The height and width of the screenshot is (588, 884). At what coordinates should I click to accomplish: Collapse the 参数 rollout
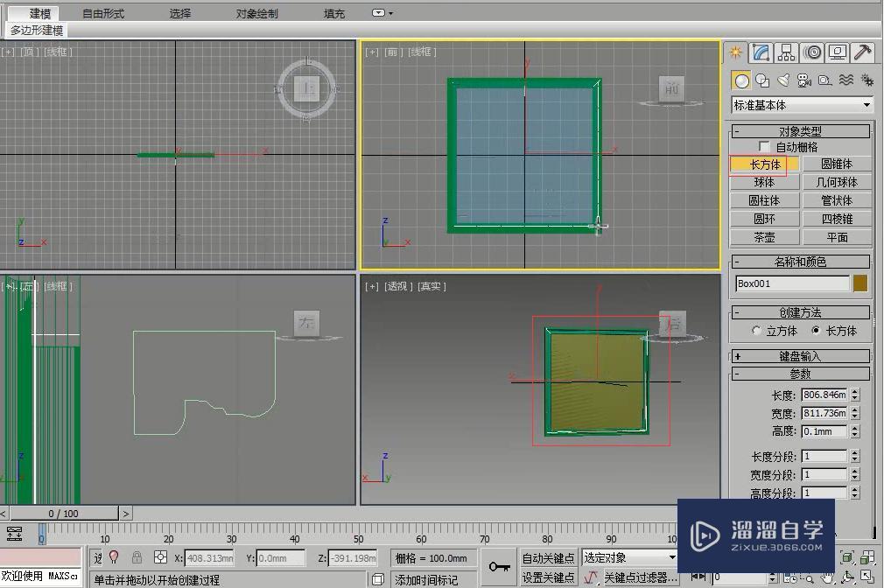(801, 374)
